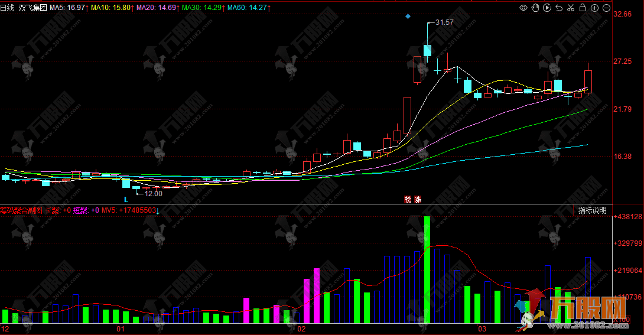Click the 筹码聚合副图 indicator name

(21, 210)
